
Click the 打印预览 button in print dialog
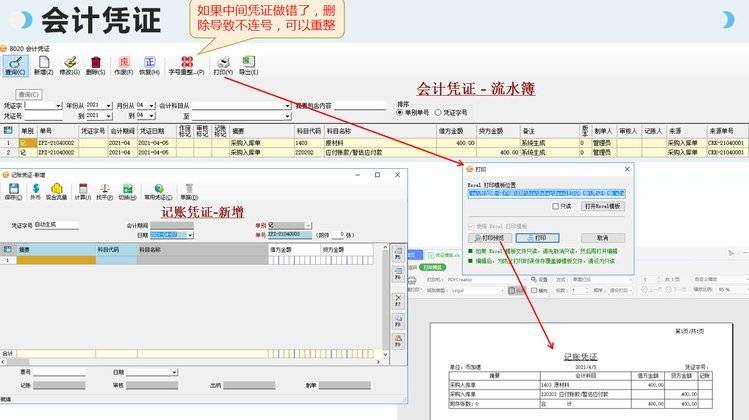pos(492,237)
